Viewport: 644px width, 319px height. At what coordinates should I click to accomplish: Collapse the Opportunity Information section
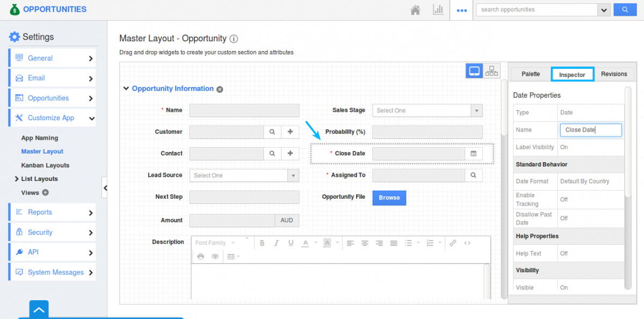pos(126,89)
